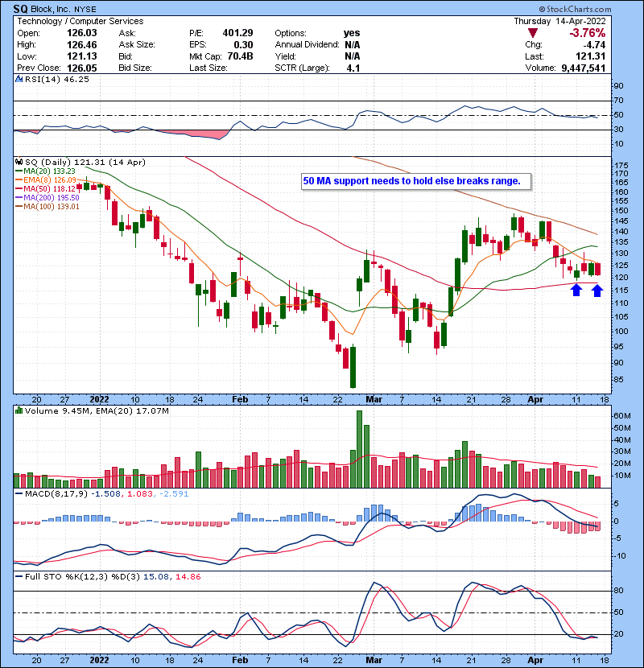Viewport: 644px width, 668px height.
Task: Click the 50 MA support annotation text
Action: (x=411, y=181)
